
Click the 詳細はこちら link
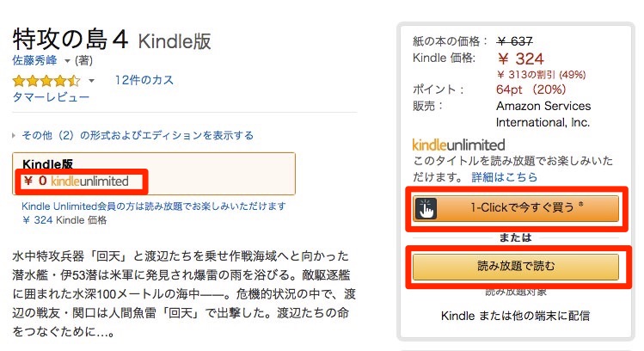(504, 176)
